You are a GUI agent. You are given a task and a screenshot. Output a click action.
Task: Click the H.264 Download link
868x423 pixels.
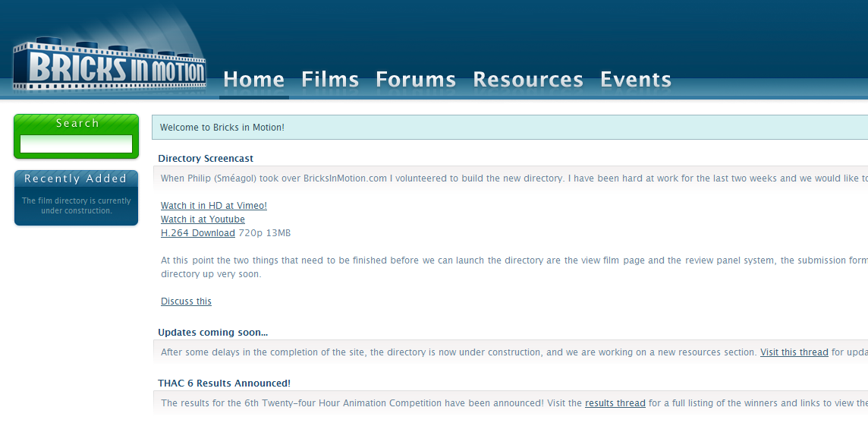tap(197, 233)
